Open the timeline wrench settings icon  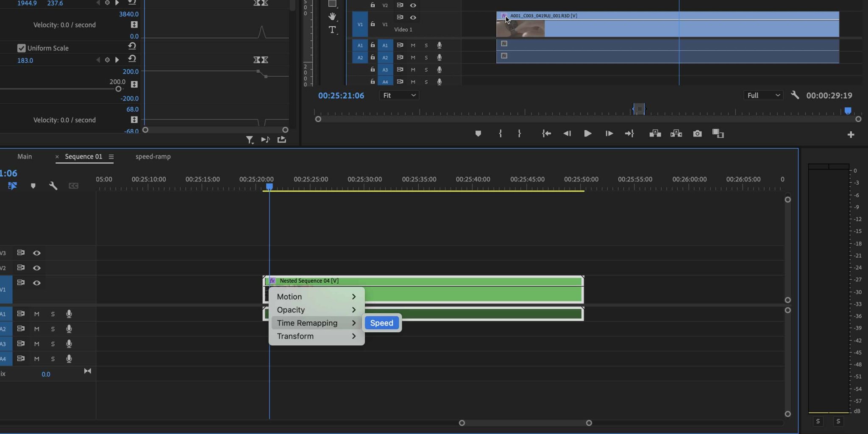(x=53, y=186)
